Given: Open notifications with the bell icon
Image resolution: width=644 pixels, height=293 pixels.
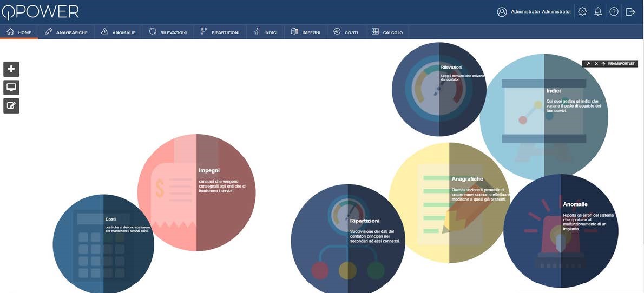Looking at the screenshot, I should click(x=598, y=11).
